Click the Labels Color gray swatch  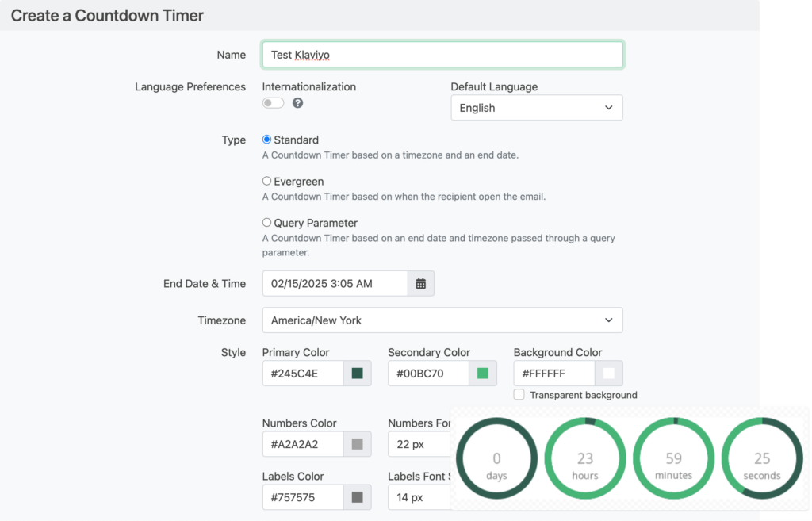pyautogui.click(x=358, y=497)
